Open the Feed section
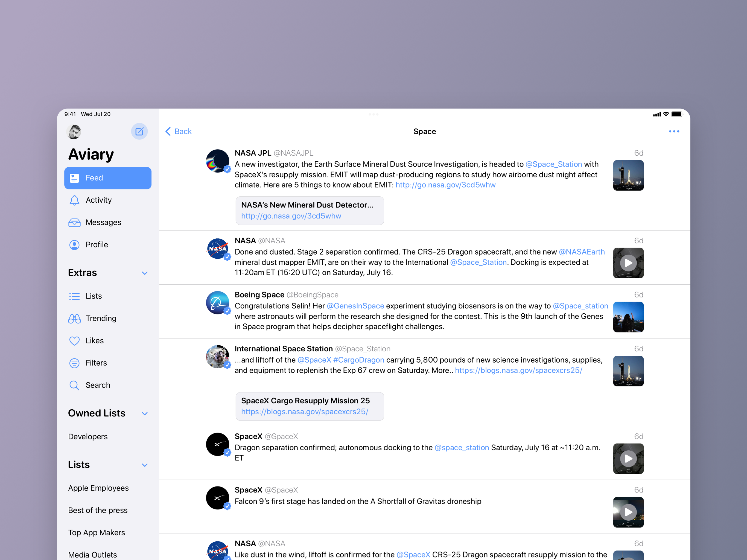 (108, 178)
